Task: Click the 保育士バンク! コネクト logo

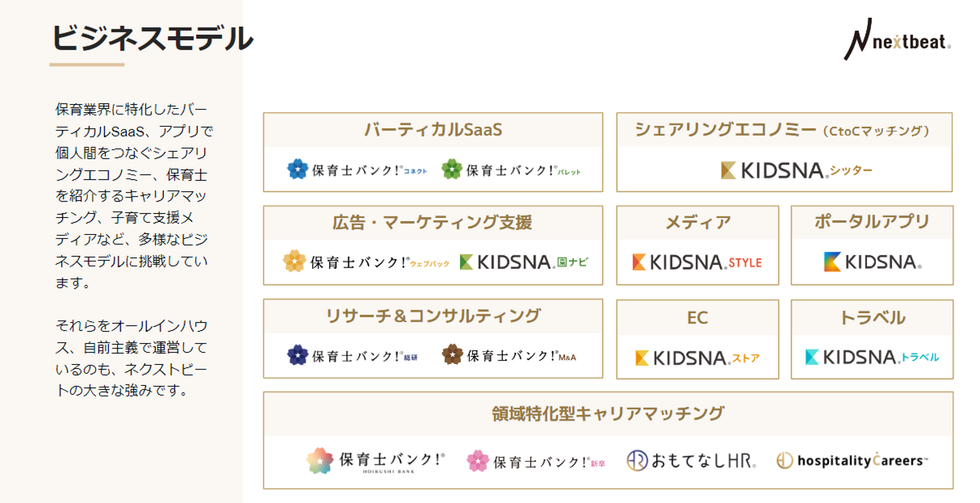Action: pos(357,169)
